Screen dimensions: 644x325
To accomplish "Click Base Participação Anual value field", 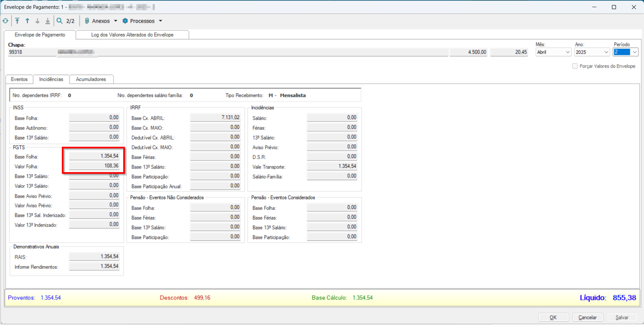I will [215, 186].
